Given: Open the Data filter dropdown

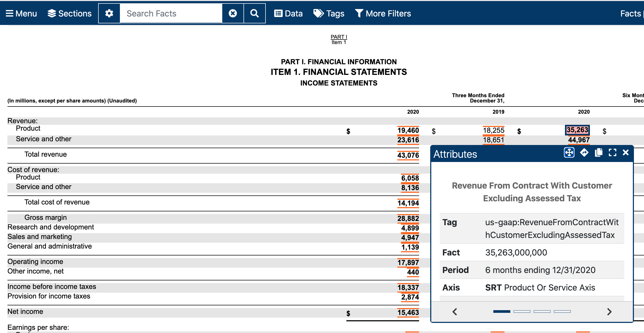Looking at the screenshot, I should coord(288,13).
